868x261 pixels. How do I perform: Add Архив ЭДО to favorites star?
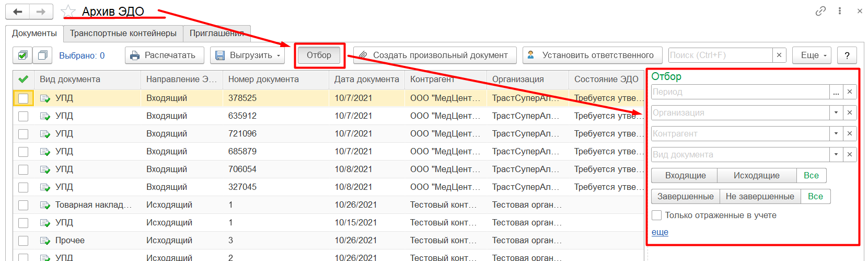pyautogui.click(x=68, y=12)
